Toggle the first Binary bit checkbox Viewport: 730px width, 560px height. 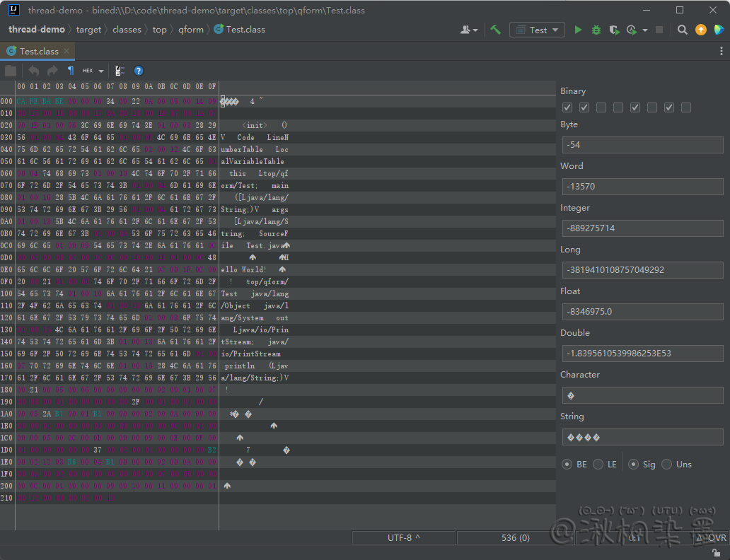pyautogui.click(x=567, y=107)
